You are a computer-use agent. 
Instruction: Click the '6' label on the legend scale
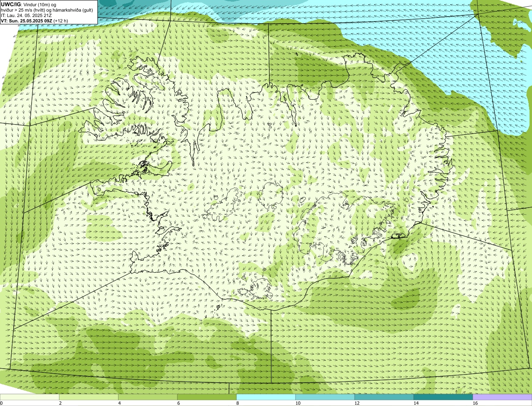click(178, 403)
